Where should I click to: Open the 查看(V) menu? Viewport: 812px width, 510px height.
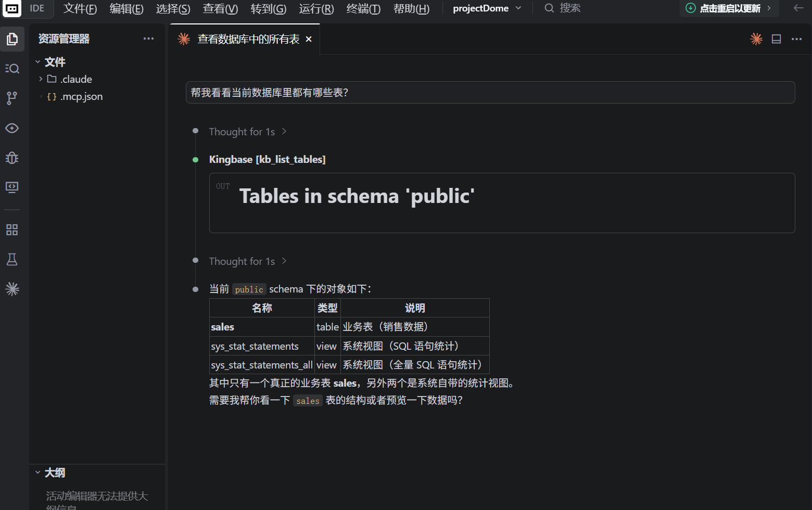(x=220, y=9)
